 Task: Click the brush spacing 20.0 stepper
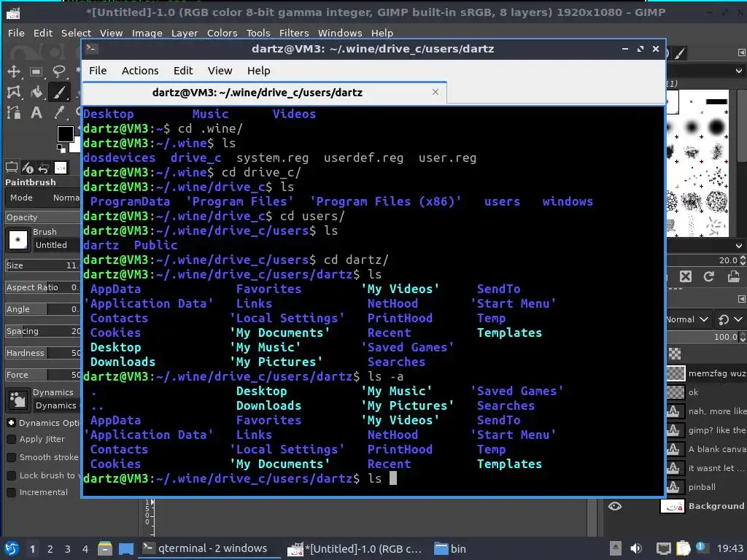(743, 260)
